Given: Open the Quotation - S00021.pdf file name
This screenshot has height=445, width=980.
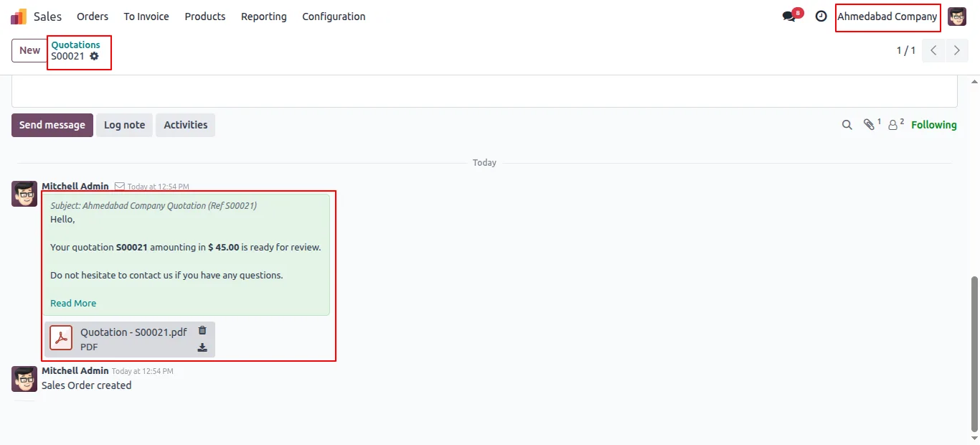Looking at the screenshot, I should tap(133, 332).
